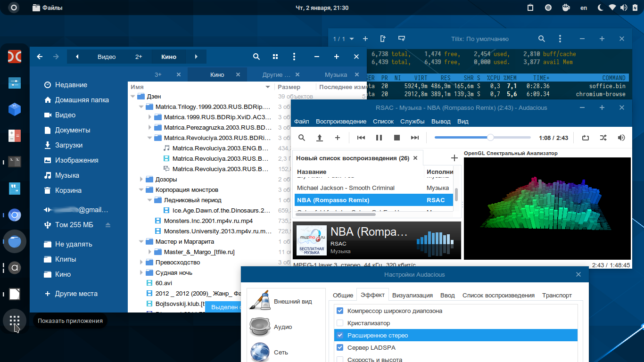
Task: Click the volume speaker icon in Audacious
Action: [621, 138]
